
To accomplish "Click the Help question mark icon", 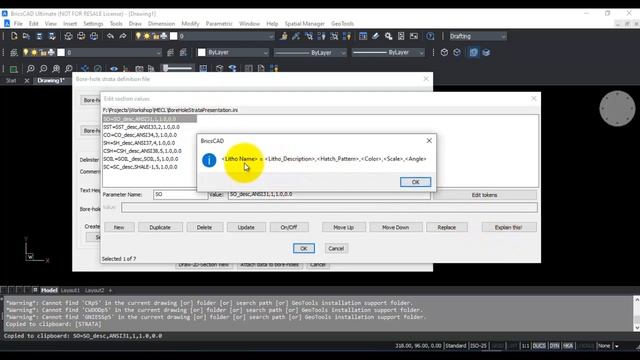I will [x=430, y=36].
